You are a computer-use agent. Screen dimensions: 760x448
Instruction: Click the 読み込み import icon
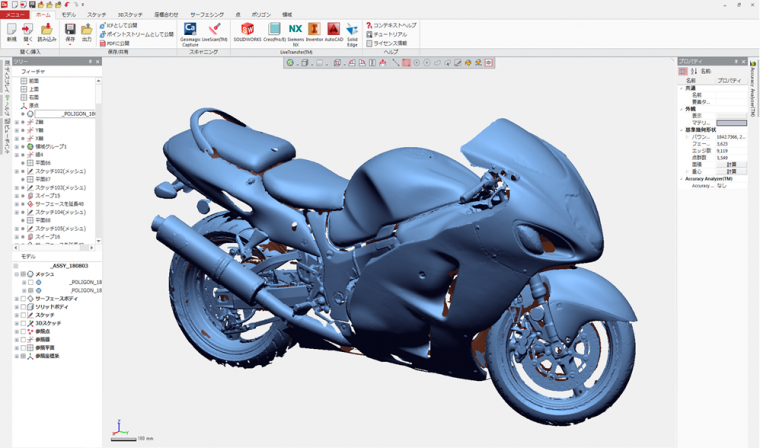pos(46,31)
